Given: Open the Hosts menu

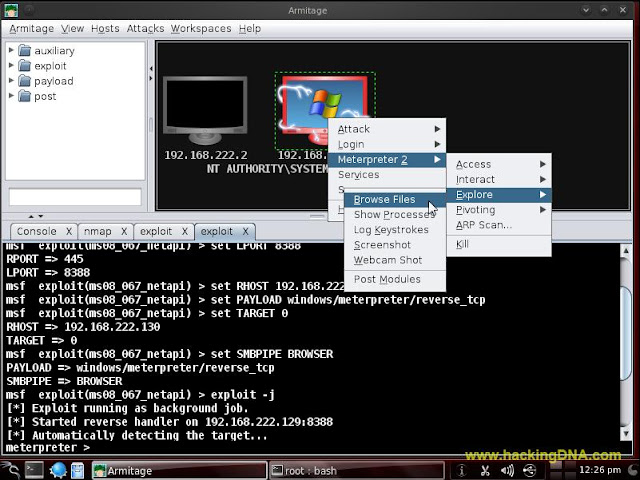Looking at the screenshot, I should click(105, 29).
